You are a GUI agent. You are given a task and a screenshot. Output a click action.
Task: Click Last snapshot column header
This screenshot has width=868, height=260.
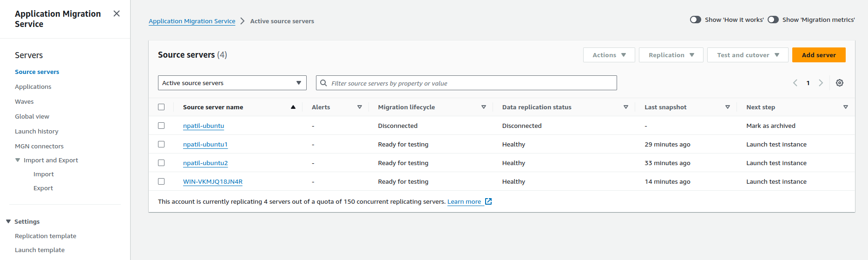[665, 107]
